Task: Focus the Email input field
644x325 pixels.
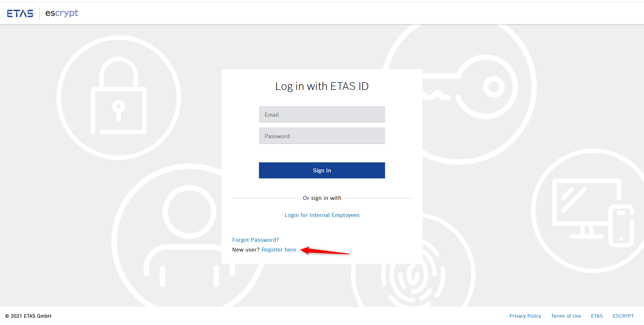Action: [322, 114]
